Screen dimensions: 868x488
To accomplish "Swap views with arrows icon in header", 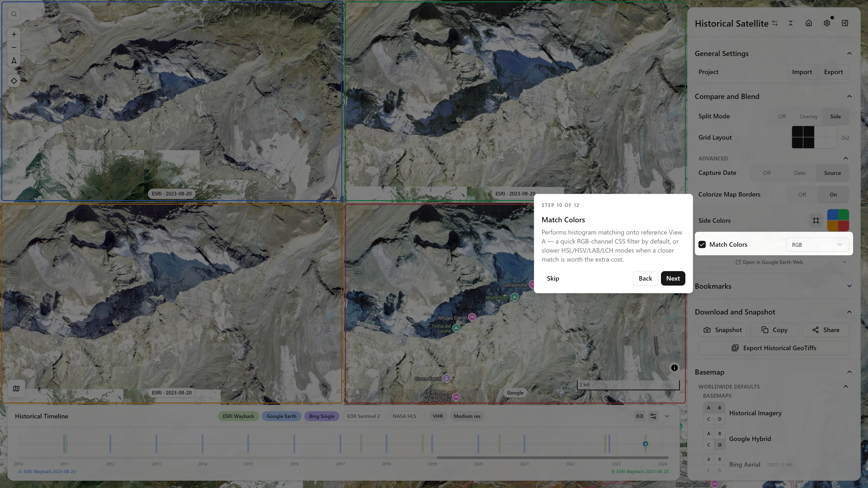I will 775,23.
